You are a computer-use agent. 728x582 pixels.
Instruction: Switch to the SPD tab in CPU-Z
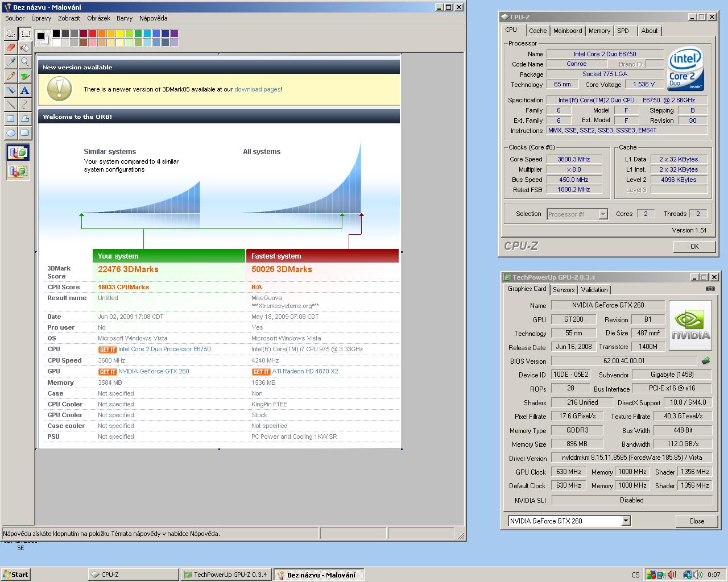point(623,31)
